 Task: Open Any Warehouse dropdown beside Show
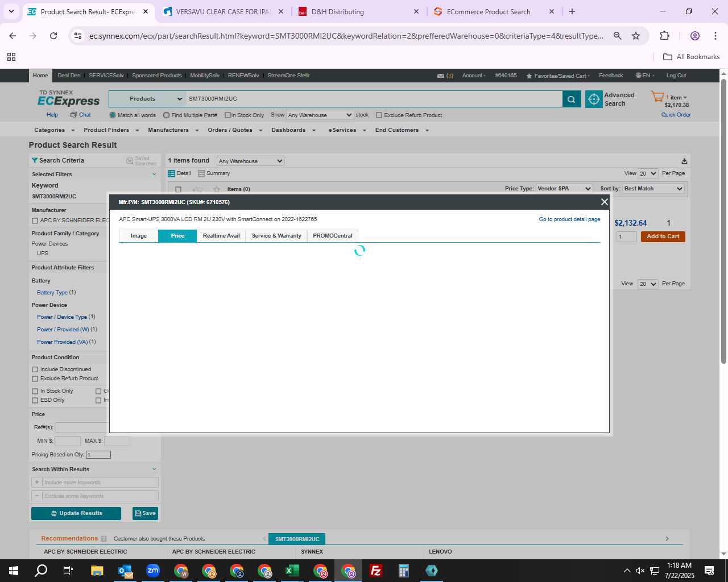[320, 115]
